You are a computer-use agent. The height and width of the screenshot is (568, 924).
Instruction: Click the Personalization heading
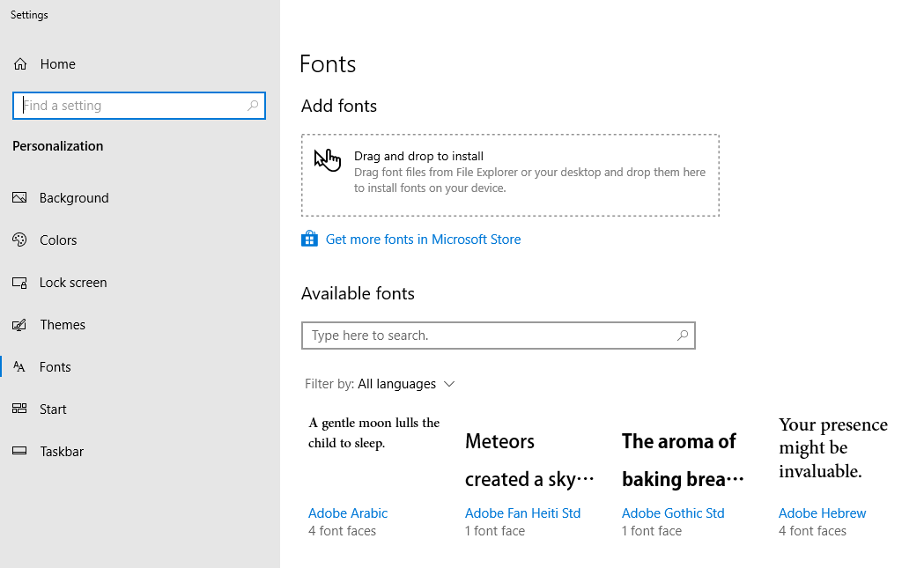click(x=58, y=146)
